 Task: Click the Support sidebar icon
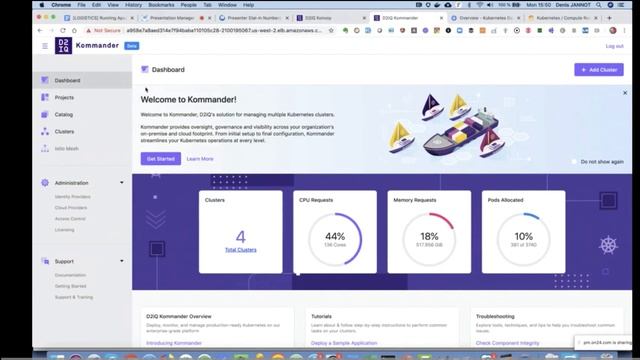[45, 261]
